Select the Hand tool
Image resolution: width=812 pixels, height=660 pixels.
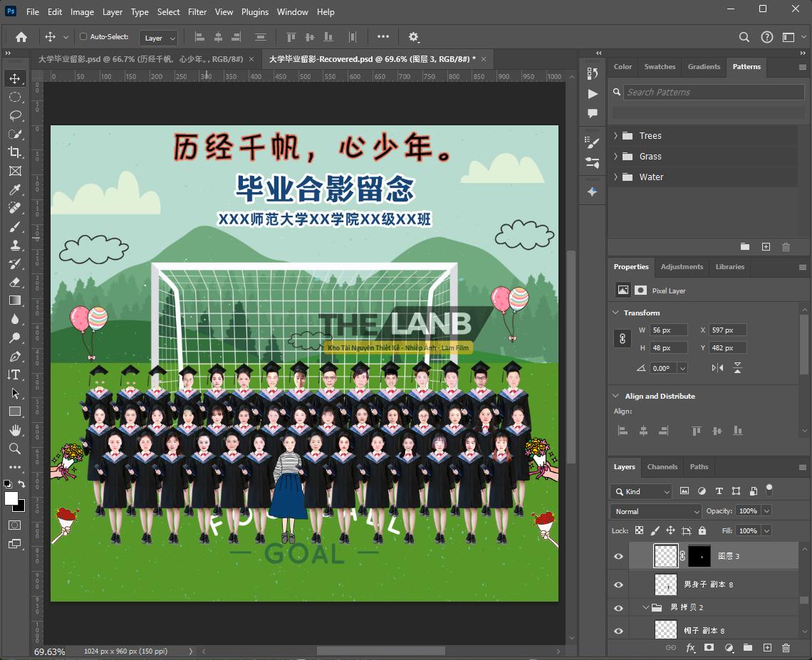[14, 430]
